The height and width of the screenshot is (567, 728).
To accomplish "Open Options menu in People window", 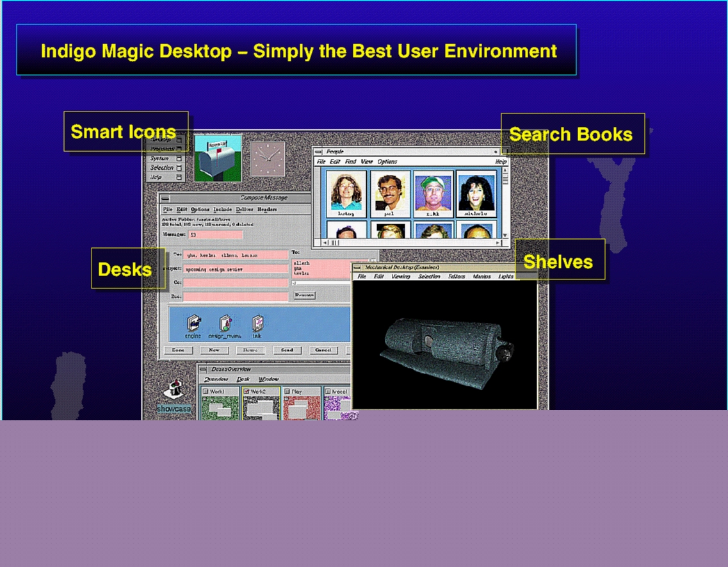I will 387,161.
